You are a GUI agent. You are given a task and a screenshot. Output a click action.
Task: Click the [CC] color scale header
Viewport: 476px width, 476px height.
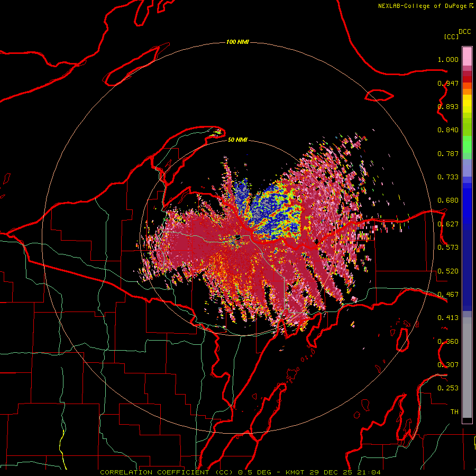click(451, 36)
